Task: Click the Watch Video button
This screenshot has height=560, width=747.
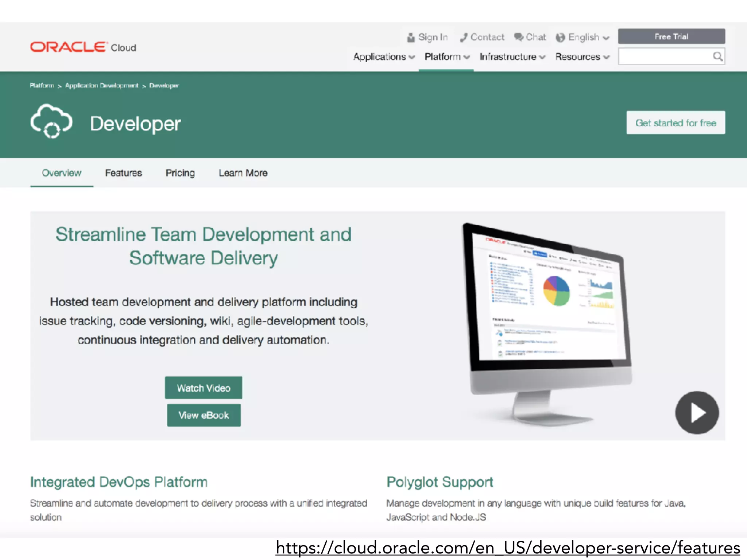Action: [x=204, y=388]
